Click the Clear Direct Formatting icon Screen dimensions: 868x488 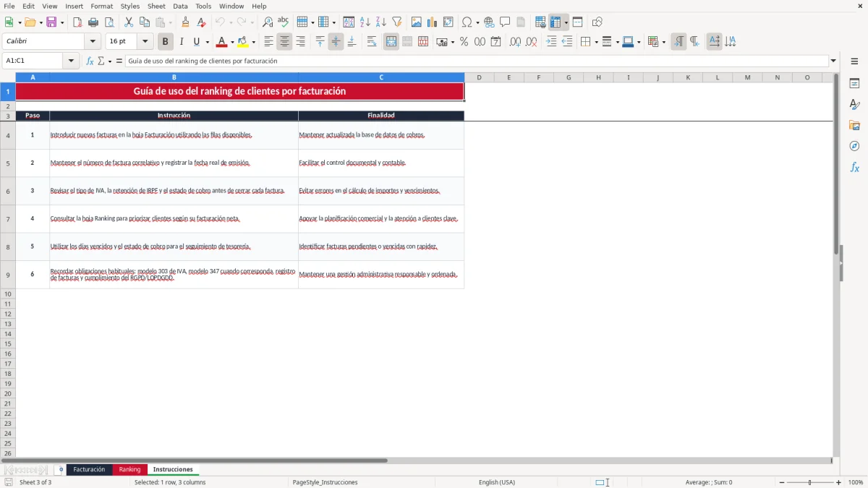(x=201, y=22)
